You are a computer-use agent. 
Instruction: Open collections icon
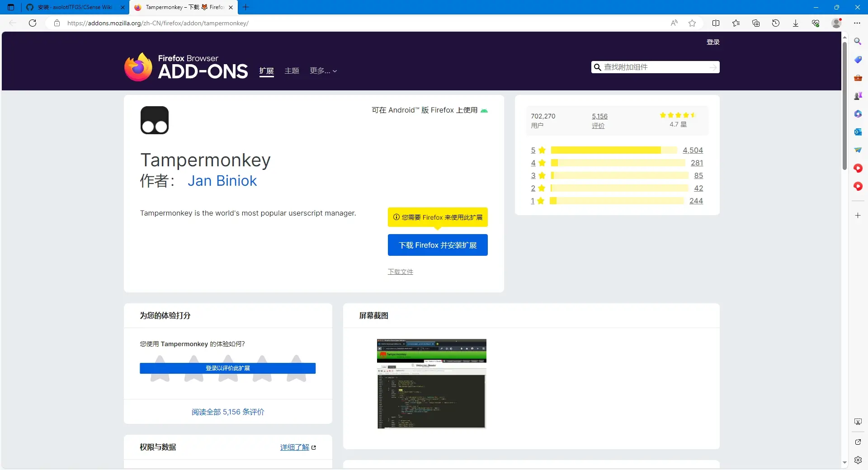point(756,23)
